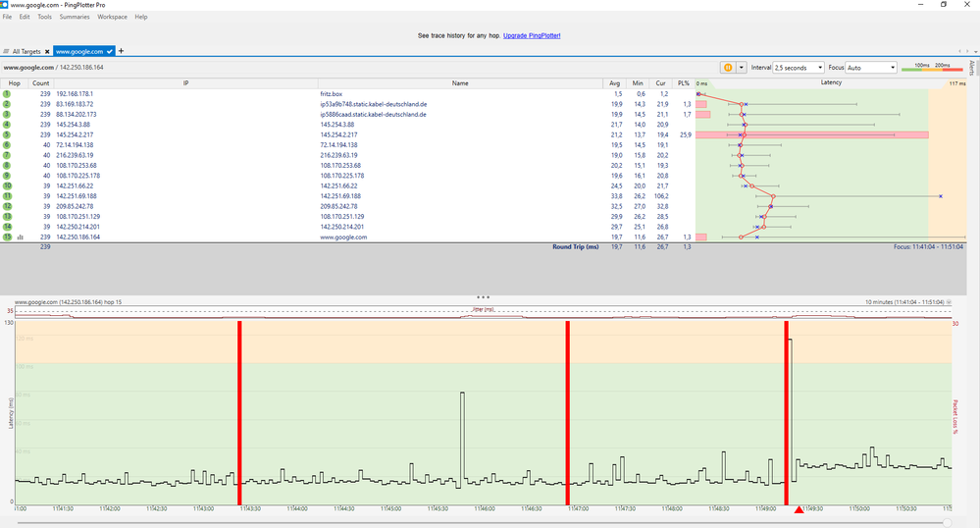
Task: Select ip53a9b748.static.kabel-deutschland.de name
Action: (374, 104)
